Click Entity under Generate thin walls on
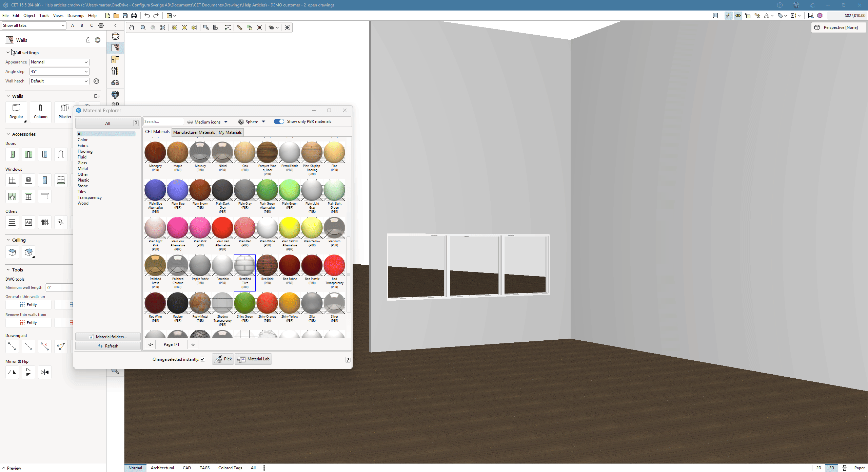This screenshot has height=472, width=868. [28, 305]
